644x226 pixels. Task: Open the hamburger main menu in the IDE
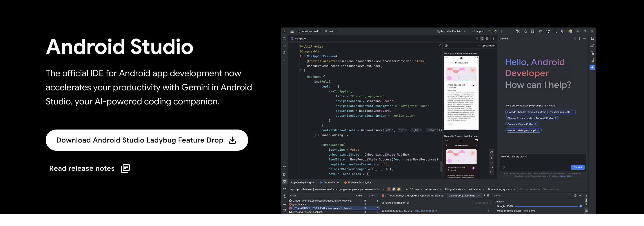pyautogui.click(x=292, y=31)
